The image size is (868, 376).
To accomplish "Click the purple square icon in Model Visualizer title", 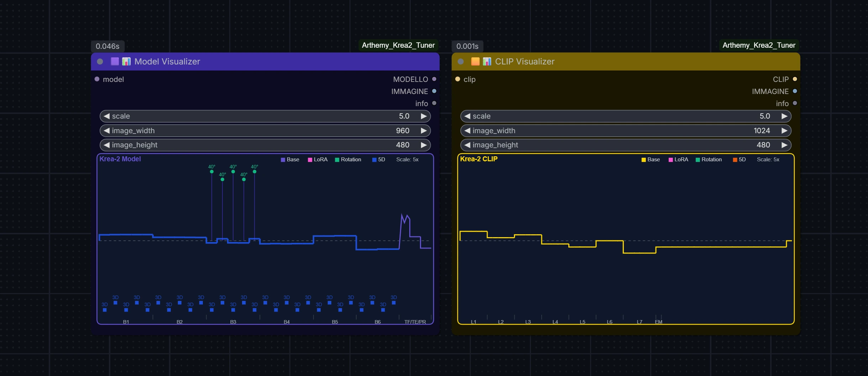I will pos(115,62).
